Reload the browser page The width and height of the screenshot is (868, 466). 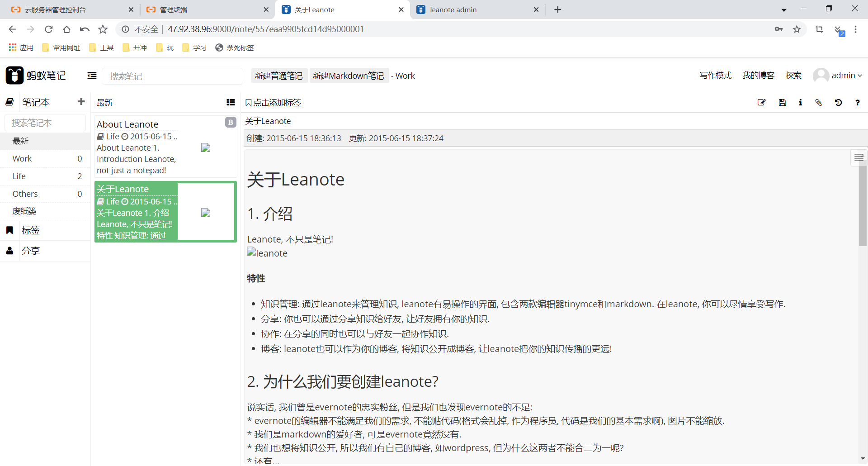click(x=49, y=29)
